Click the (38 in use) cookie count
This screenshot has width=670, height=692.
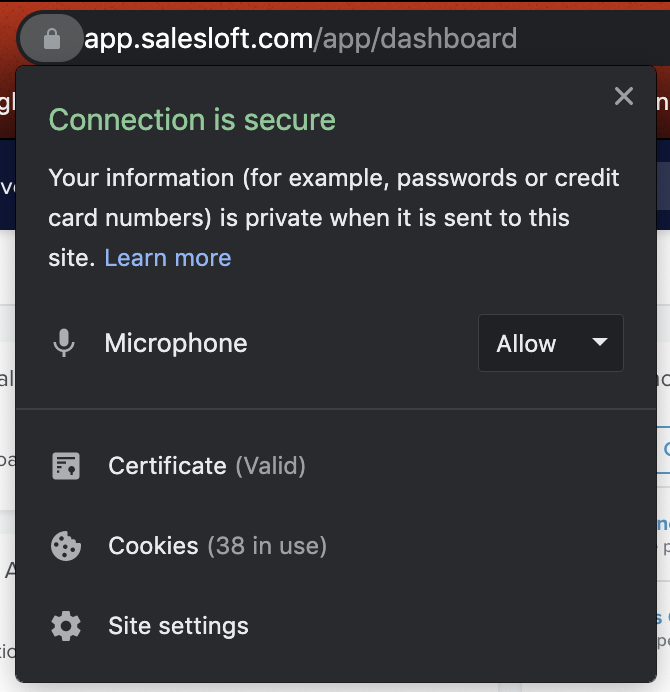(267, 546)
